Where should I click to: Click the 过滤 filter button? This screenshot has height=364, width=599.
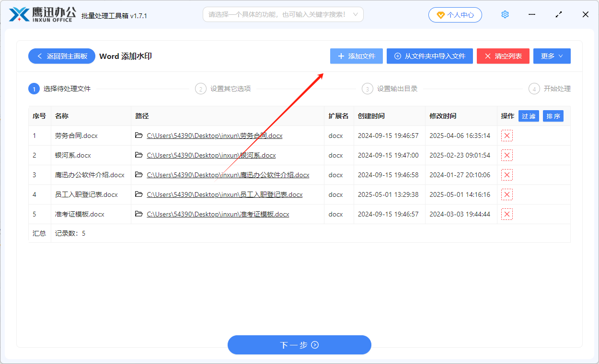click(x=529, y=116)
